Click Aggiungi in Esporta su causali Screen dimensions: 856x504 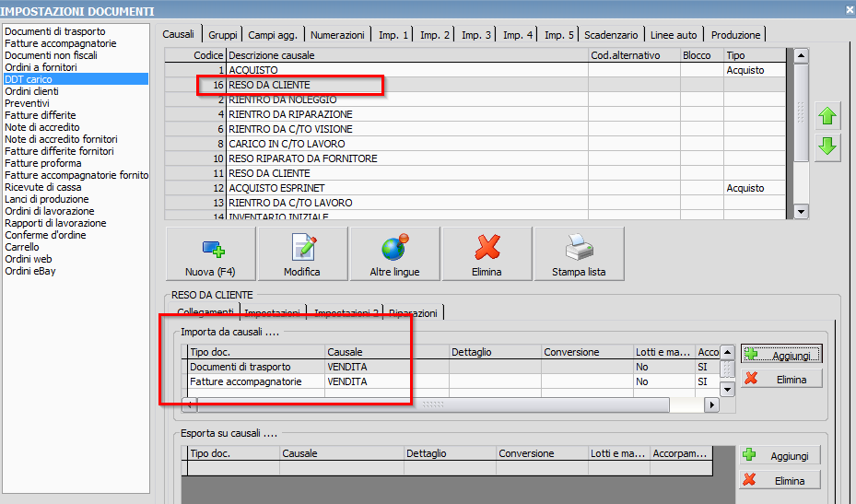780,455
